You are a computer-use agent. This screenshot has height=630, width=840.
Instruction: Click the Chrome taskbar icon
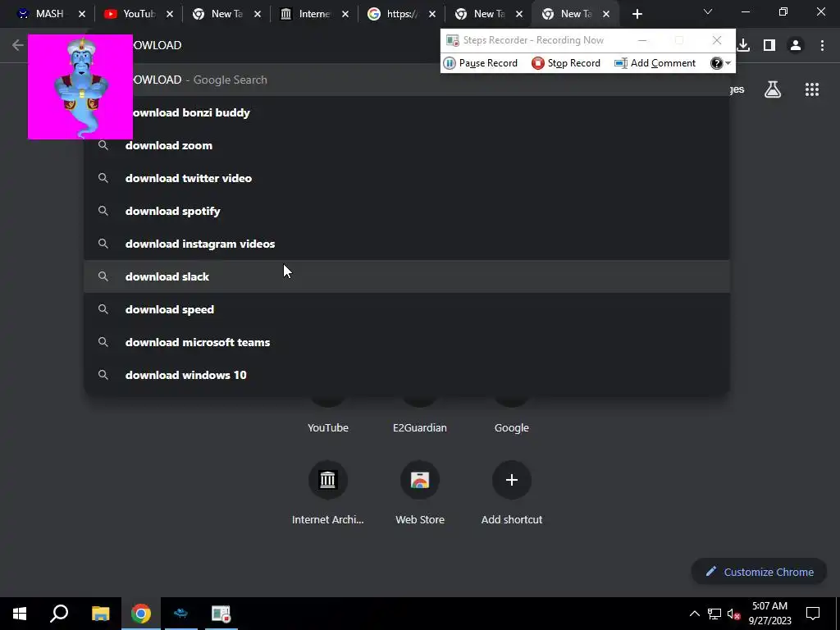tap(141, 614)
